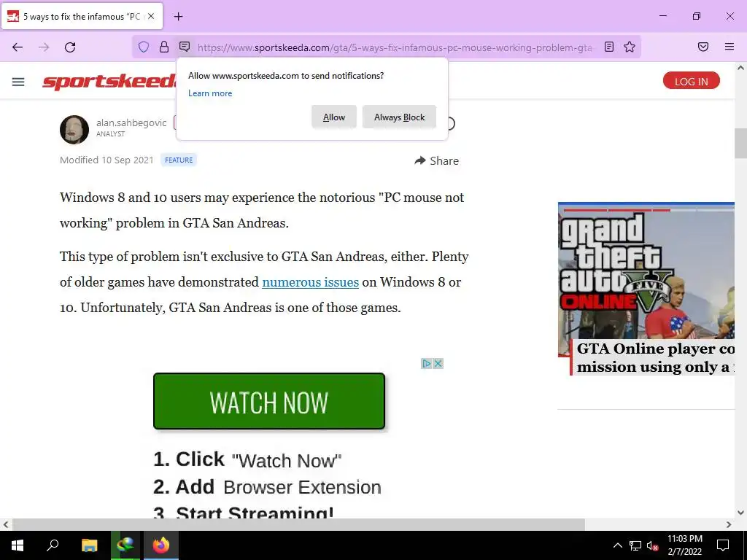Image resolution: width=747 pixels, height=560 pixels.
Task: Click Always Block notifications
Action: [399, 117]
